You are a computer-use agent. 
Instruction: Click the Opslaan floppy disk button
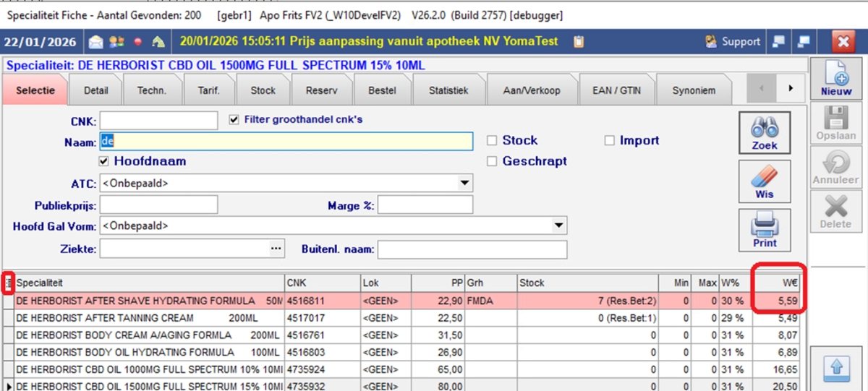click(836, 124)
